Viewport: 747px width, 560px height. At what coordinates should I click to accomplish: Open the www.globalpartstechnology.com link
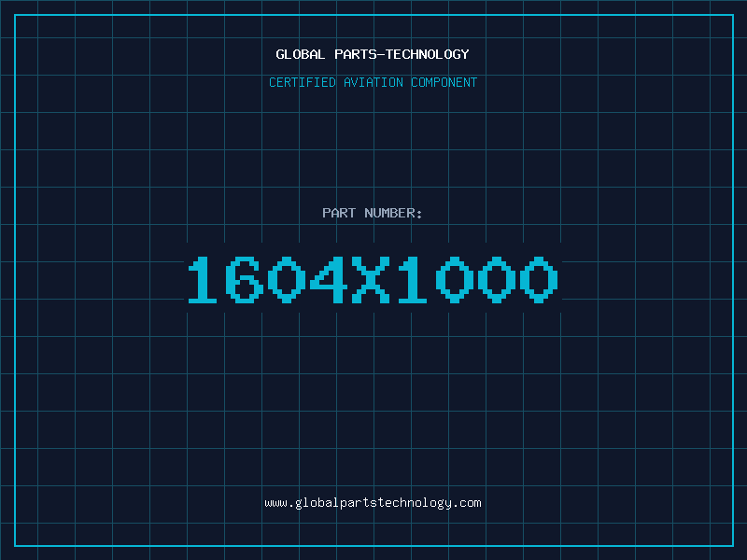coord(373,503)
